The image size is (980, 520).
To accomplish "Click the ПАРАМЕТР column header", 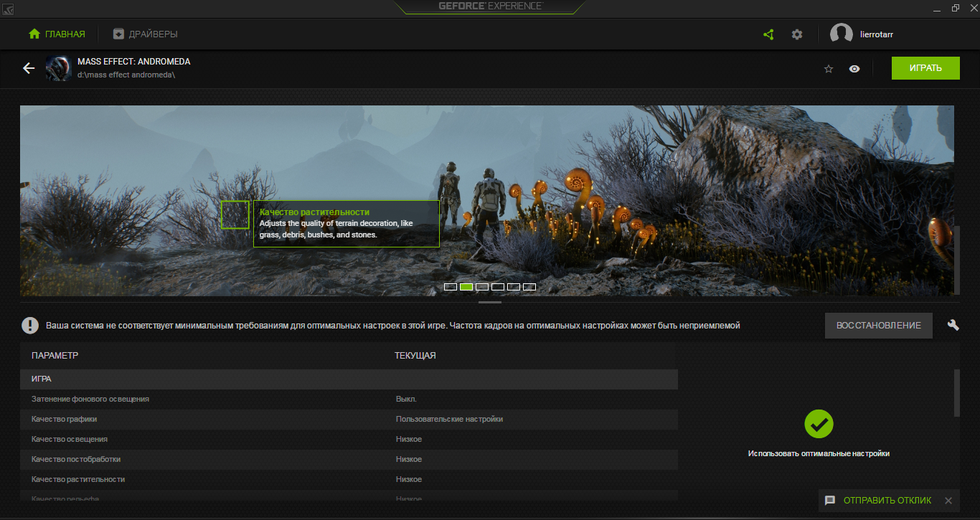I will pyautogui.click(x=55, y=356).
